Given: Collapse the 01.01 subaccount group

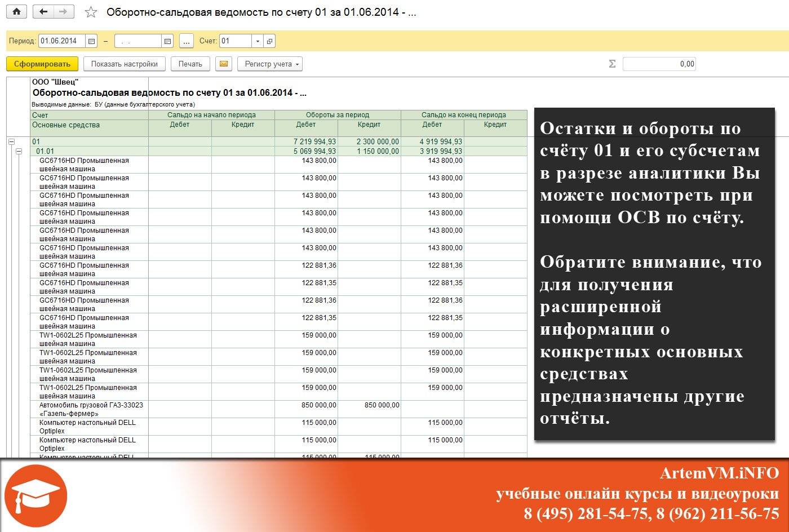Looking at the screenshot, I should pos(19,151).
